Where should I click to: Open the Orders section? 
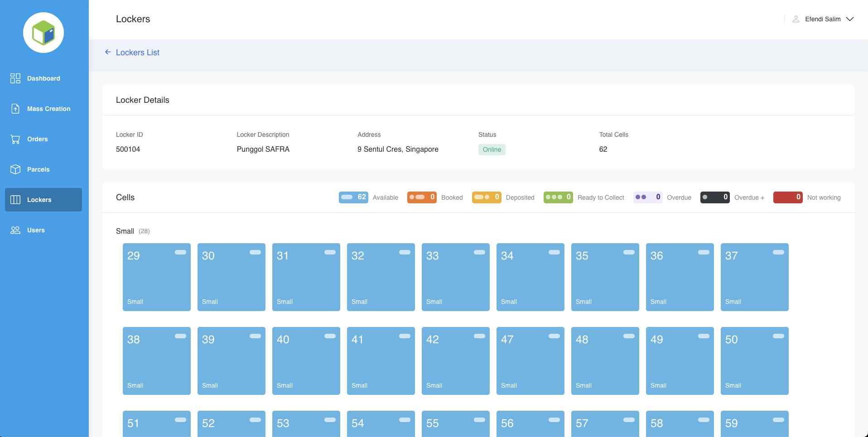pyautogui.click(x=43, y=139)
